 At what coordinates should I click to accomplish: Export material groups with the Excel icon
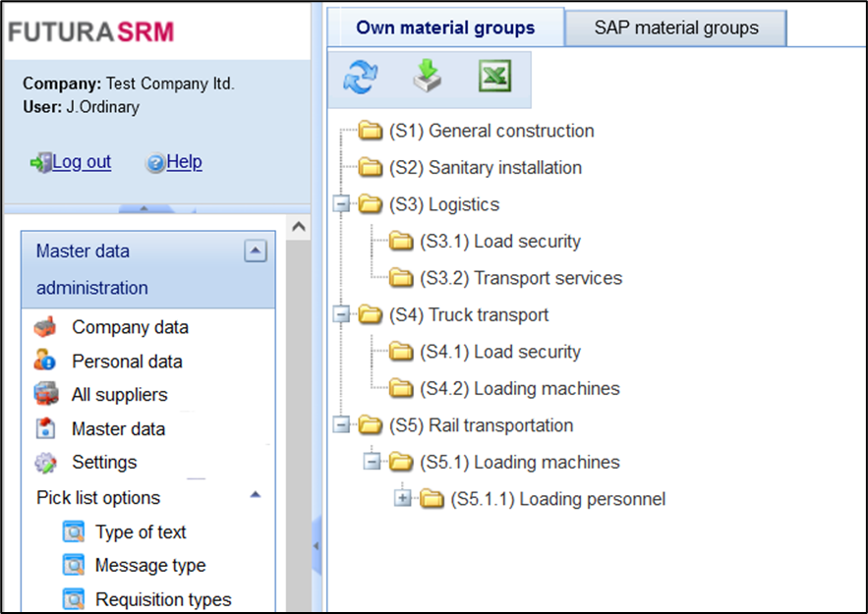(x=494, y=78)
